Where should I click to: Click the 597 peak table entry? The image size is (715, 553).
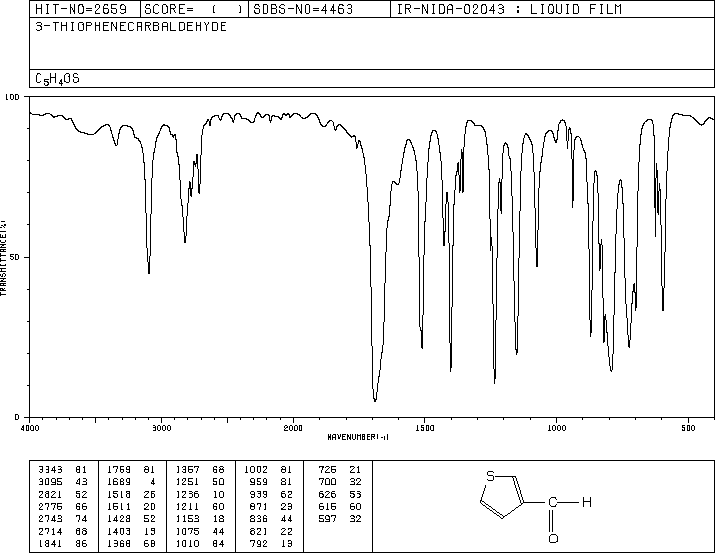pyautogui.click(x=327, y=519)
